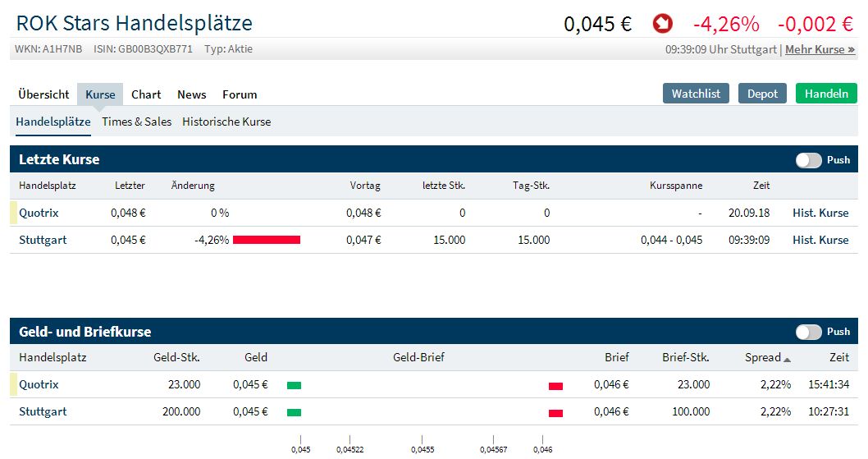The image size is (868, 459).
Task: Click Quotrix green Geld bar marker
Action: (294, 385)
